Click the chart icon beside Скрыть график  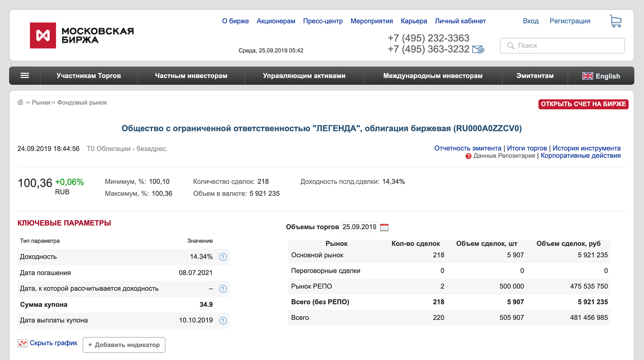(23, 343)
